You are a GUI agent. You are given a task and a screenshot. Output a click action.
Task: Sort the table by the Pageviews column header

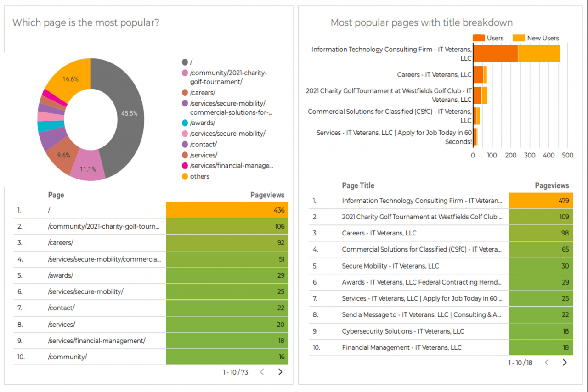[267, 195]
